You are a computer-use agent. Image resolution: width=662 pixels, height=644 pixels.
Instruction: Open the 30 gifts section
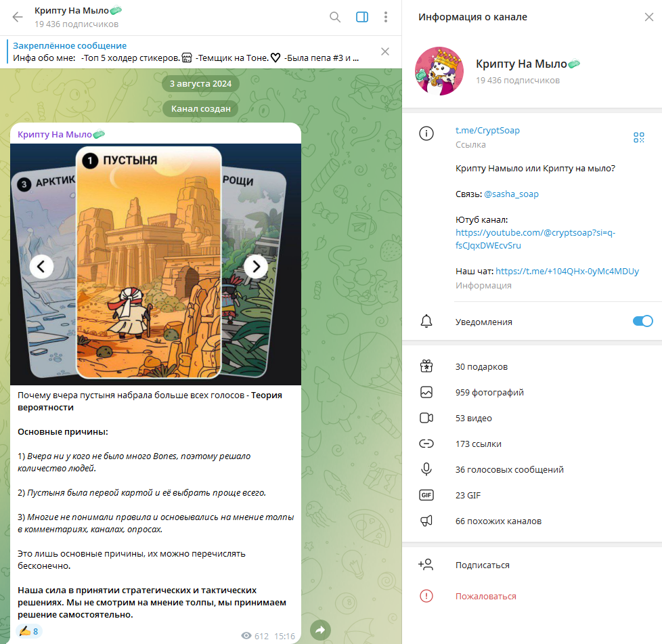[x=532, y=366]
